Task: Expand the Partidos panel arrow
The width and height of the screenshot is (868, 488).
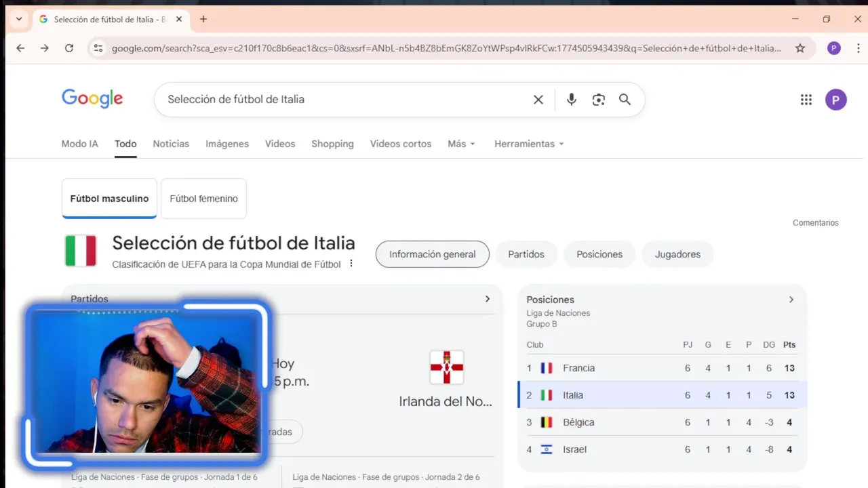Action: coord(487,299)
